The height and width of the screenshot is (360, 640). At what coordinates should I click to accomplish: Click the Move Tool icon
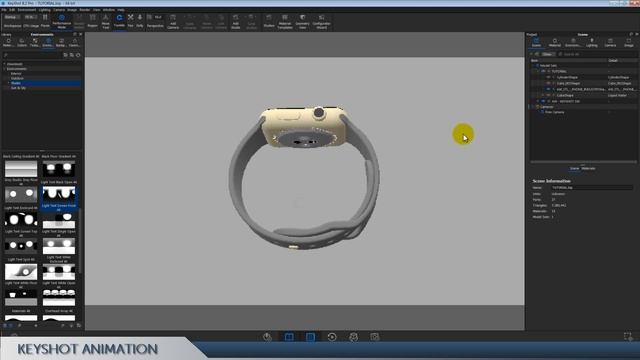pos(105,21)
